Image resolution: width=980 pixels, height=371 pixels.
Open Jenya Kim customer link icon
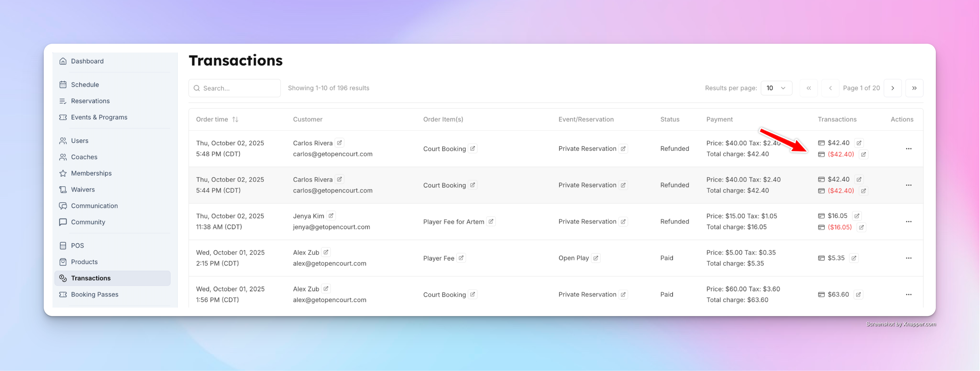pyautogui.click(x=331, y=216)
